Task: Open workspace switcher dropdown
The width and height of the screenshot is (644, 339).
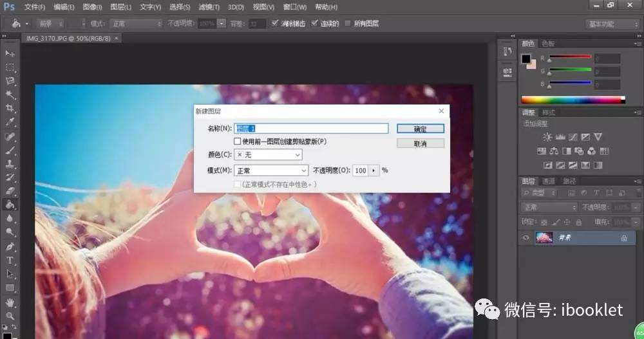Action: [x=612, y=24]
